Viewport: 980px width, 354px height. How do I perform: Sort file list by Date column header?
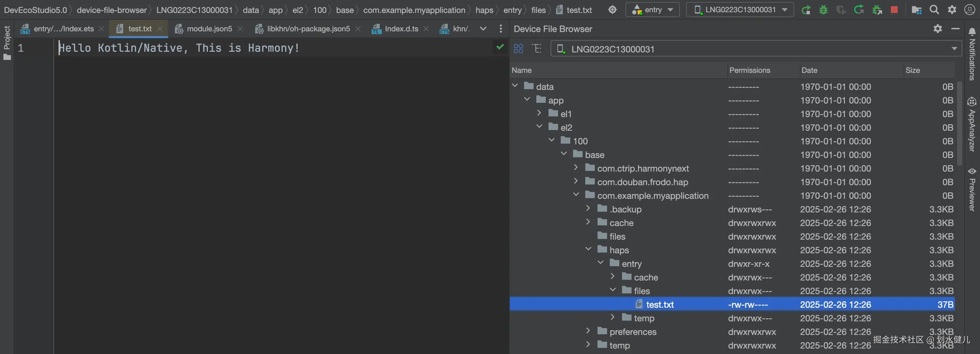tap(851, 70)
